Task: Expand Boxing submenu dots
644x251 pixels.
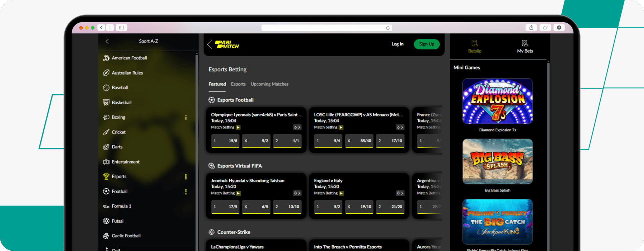Action: click(186, 117)
